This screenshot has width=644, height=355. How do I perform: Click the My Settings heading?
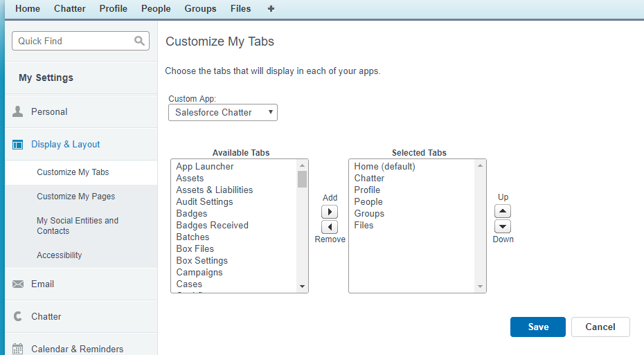coord(46,78)
